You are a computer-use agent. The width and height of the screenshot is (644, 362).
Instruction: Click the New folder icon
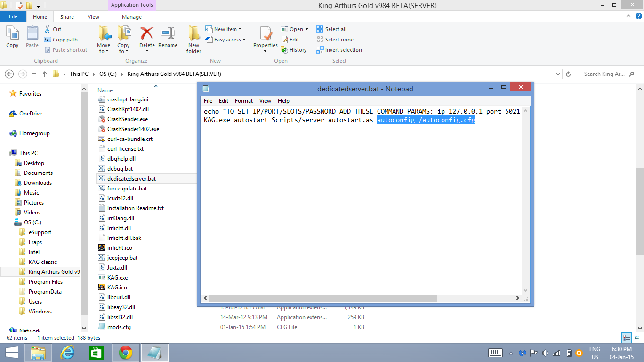(x=193, y=34)
